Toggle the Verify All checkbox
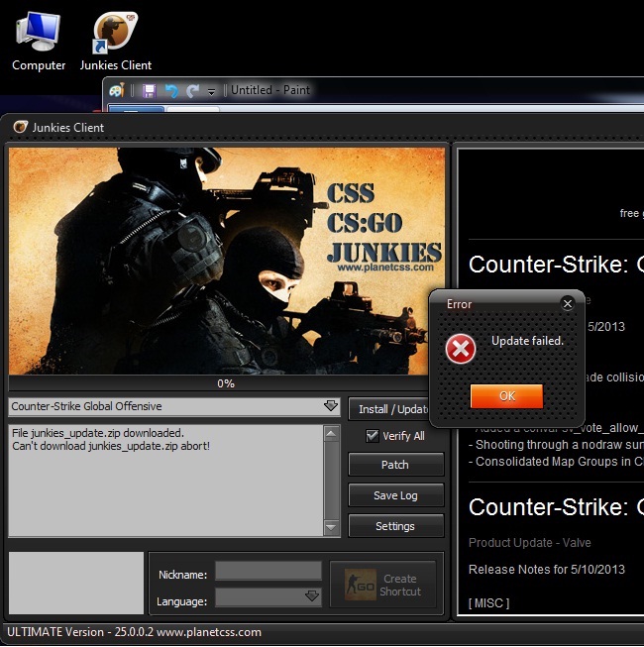This screenshot has width=644, height=647. point(373,436)
